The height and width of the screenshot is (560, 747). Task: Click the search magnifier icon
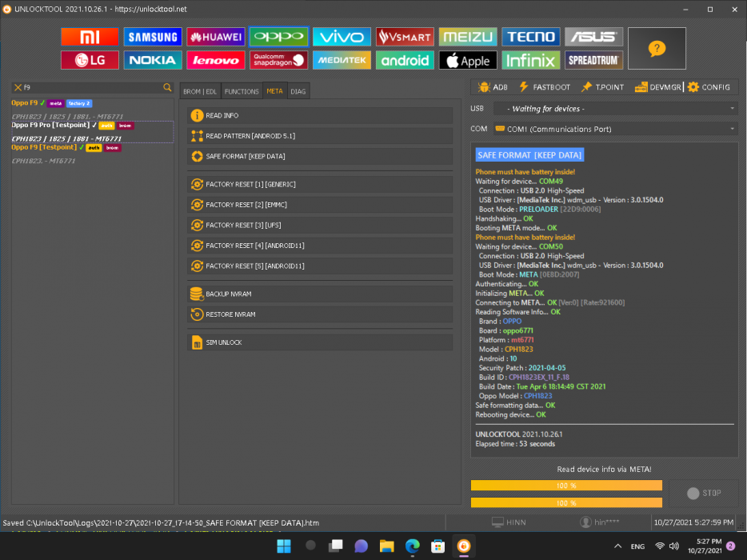click(167, 87)
